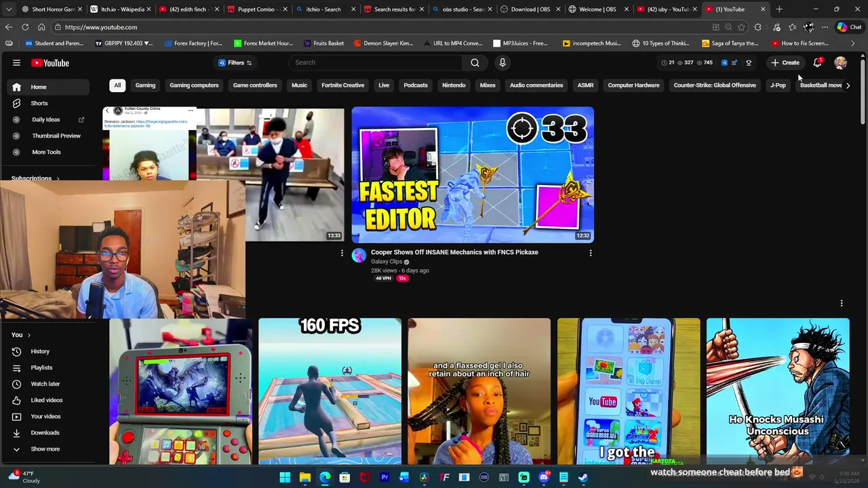
Task: Open the YouTube account avatar menu
Action: tap(841, 62)
